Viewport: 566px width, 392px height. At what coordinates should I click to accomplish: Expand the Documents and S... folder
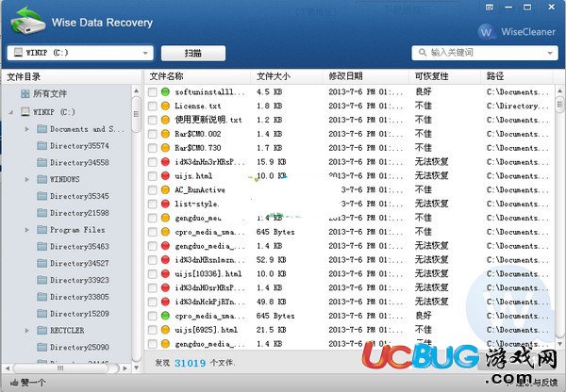click(x=27, y=129)
